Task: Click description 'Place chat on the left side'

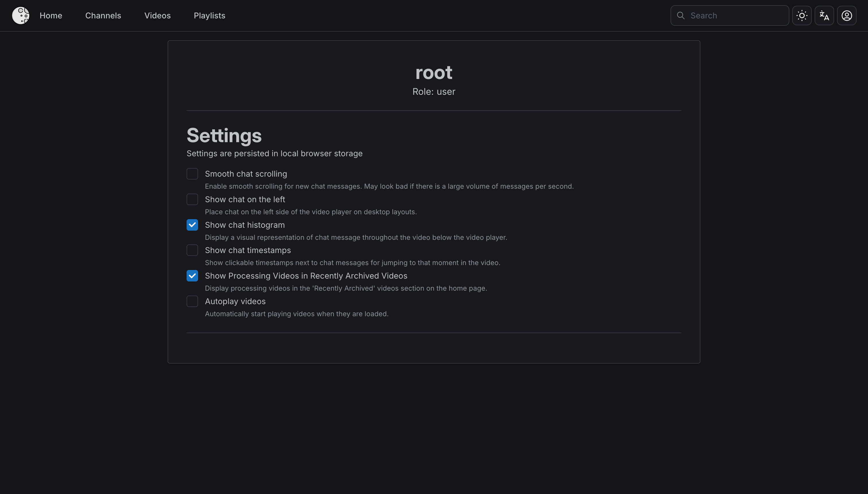Action: (311, 212)
